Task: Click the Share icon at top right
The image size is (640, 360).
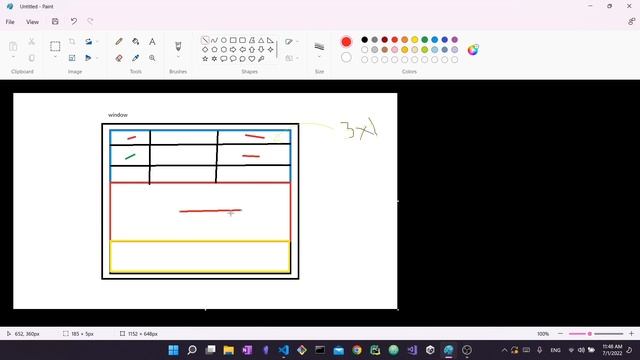Action: coord(631,22)
